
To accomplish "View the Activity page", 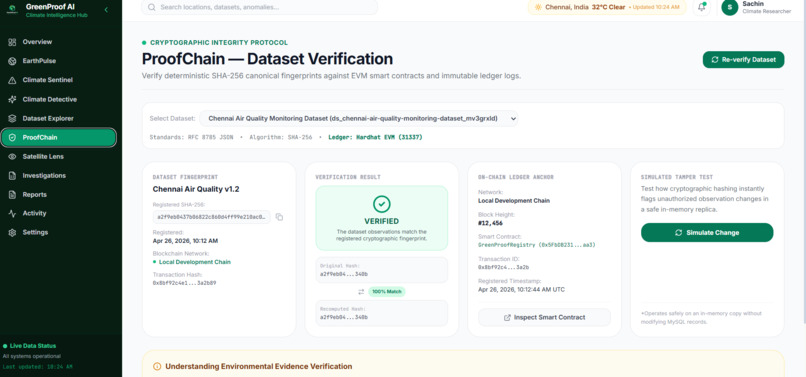I will pos(59,213).
